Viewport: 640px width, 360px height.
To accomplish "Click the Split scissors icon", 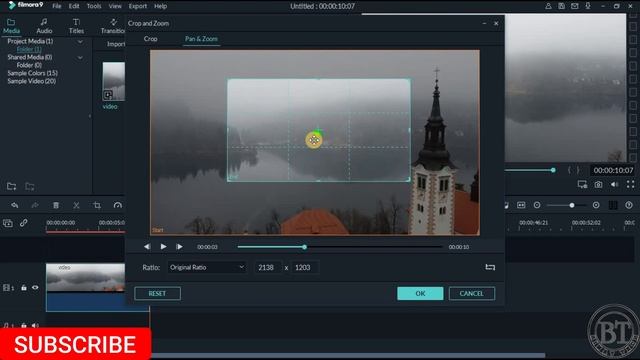I will click(76, 205).
